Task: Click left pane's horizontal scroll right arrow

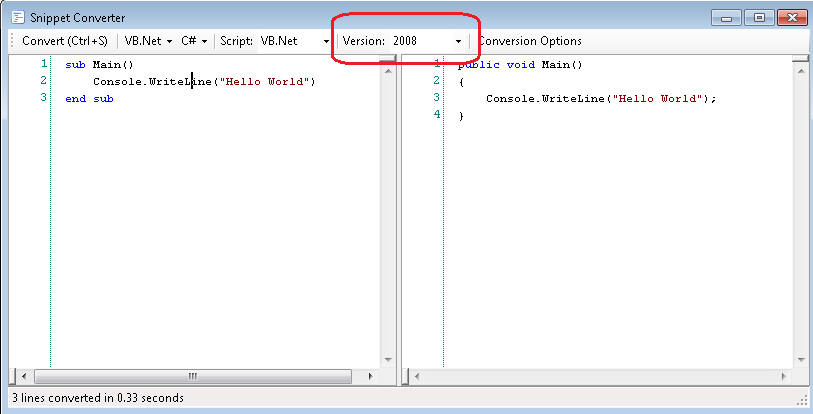Action: coord(369,377)
